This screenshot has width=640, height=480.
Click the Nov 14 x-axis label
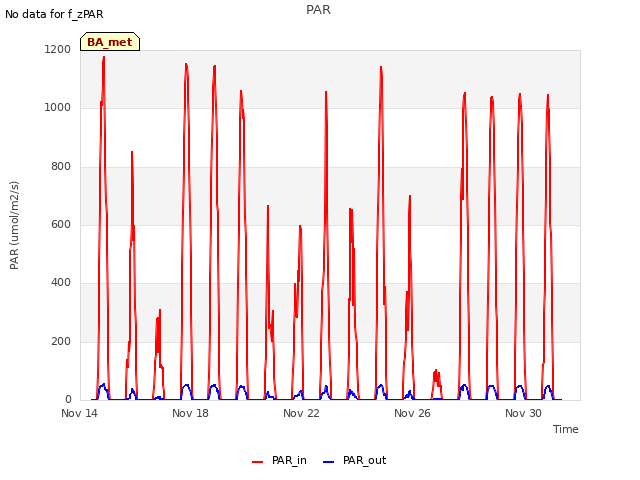tap(79, 413)
